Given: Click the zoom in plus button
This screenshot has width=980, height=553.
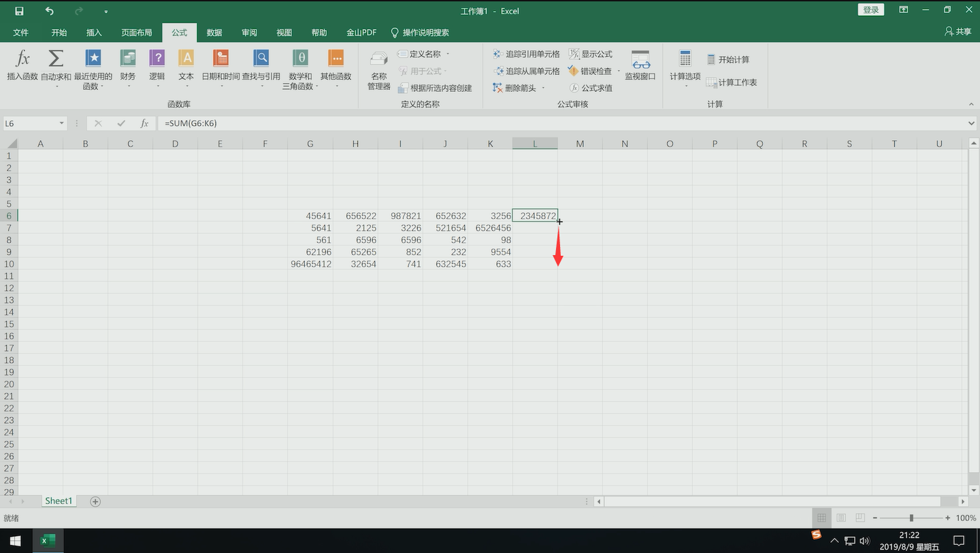Looking at the screenshot, I should (x=947, y=518).
